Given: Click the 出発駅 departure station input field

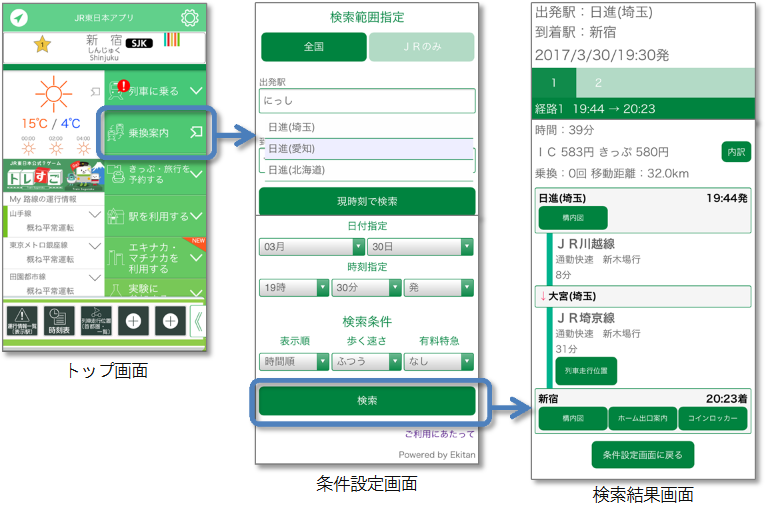Looking at the screenshot, I should 367,101.
